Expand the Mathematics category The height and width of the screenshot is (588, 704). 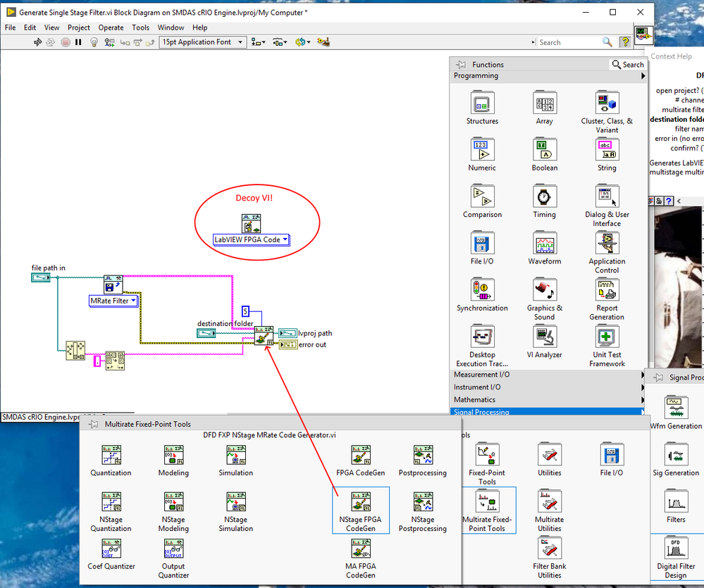tap(549, 399)
